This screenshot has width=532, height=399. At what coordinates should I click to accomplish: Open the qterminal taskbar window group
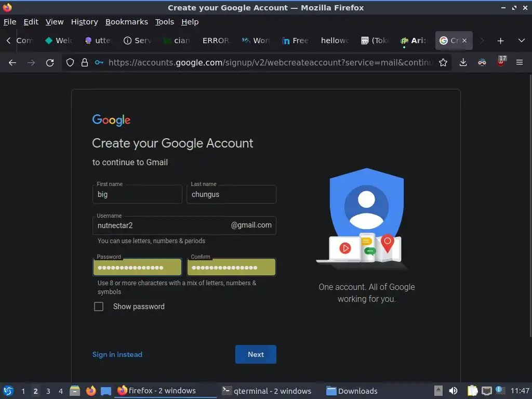pos(267,391)
